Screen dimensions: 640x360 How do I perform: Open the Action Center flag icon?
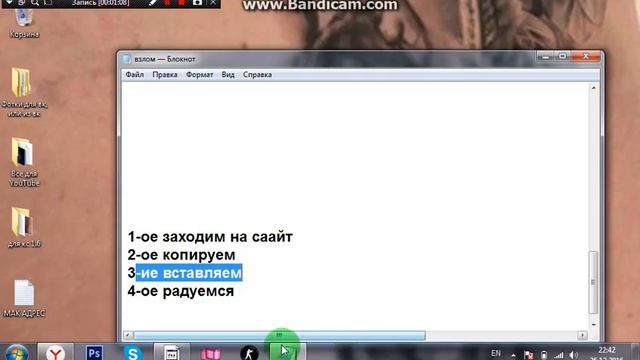click(529, 355)
